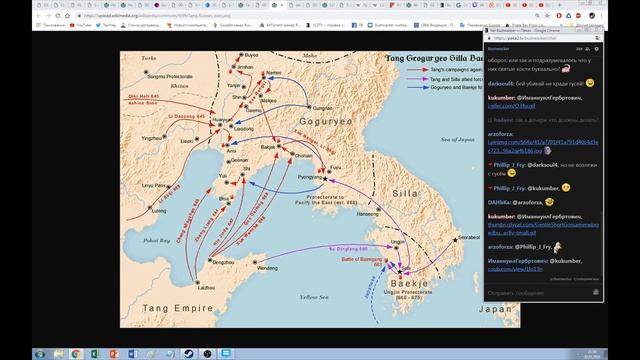Click the Отправить сообщение chat input field
640x360 pixels.
[538, 293]
